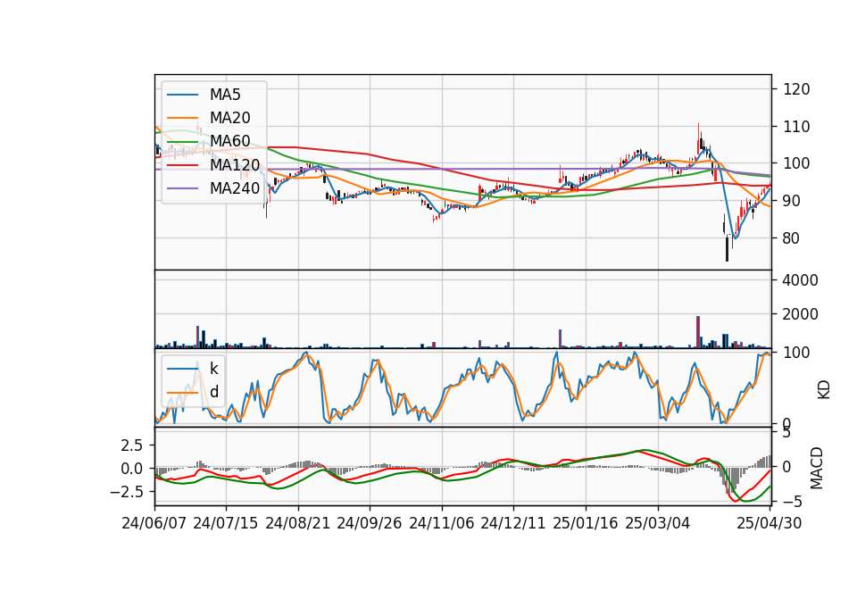Click the MA20 legend label
The image size is (857, 616).
point(230,118)
